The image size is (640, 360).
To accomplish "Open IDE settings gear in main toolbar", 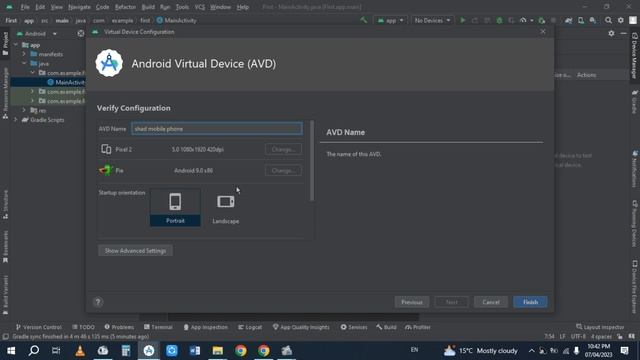I will pyautogui.click(x=620, y=20).
